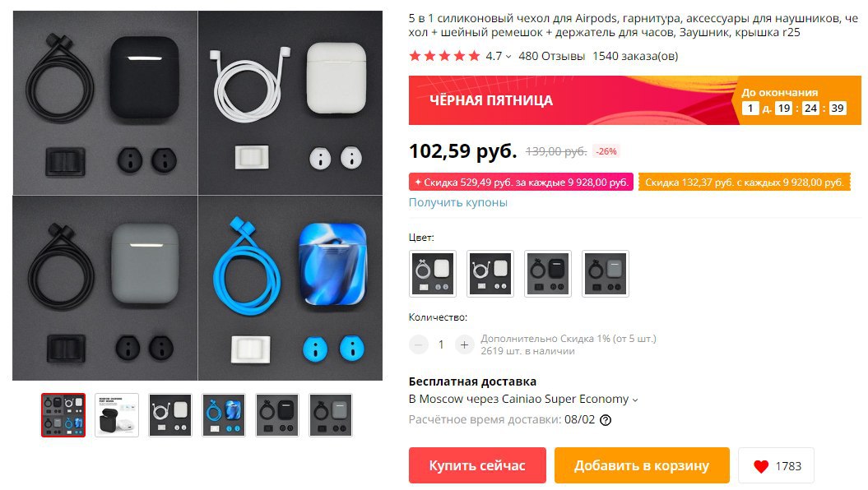The image size is (868, 490).
Task: Open the 480 Отзывы reviews link
Action: tap(551, 56)
